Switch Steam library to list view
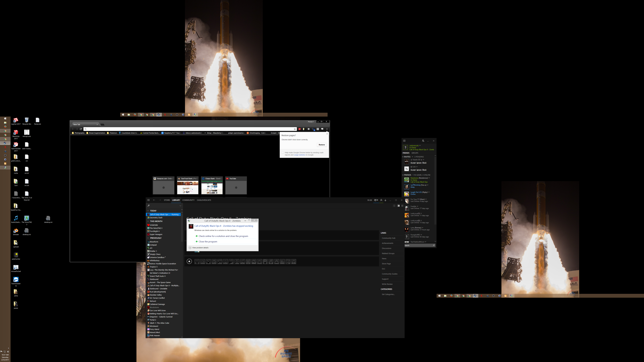Image resolution: width=644 pixels, height=362 pixels. point(394,206)
